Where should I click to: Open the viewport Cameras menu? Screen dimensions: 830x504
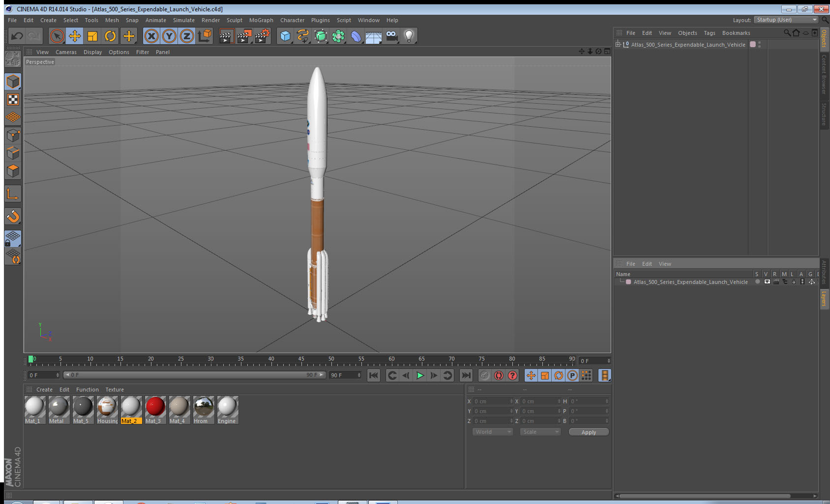tap(66, 52)
